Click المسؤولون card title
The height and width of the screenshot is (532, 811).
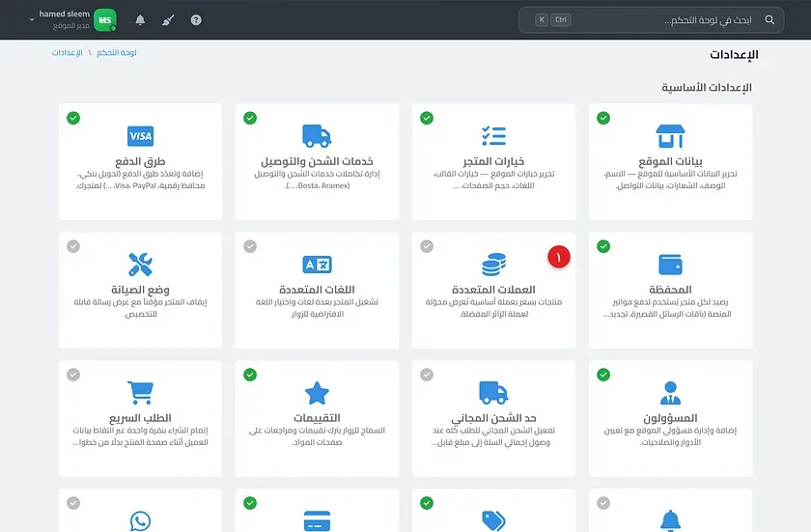pyautogui.click(x=670, y=418)
